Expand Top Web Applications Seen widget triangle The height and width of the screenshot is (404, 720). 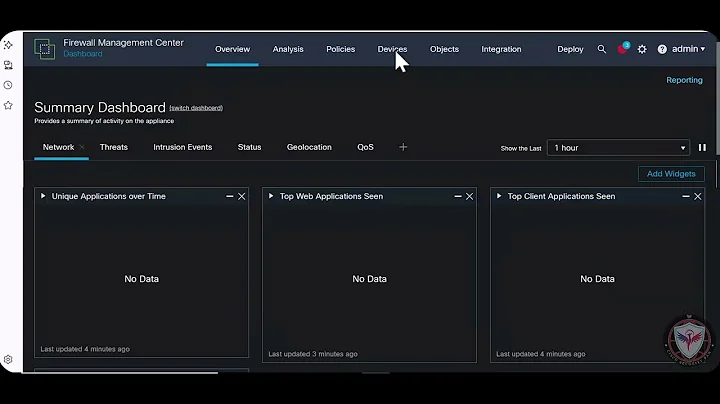point(271,196)
